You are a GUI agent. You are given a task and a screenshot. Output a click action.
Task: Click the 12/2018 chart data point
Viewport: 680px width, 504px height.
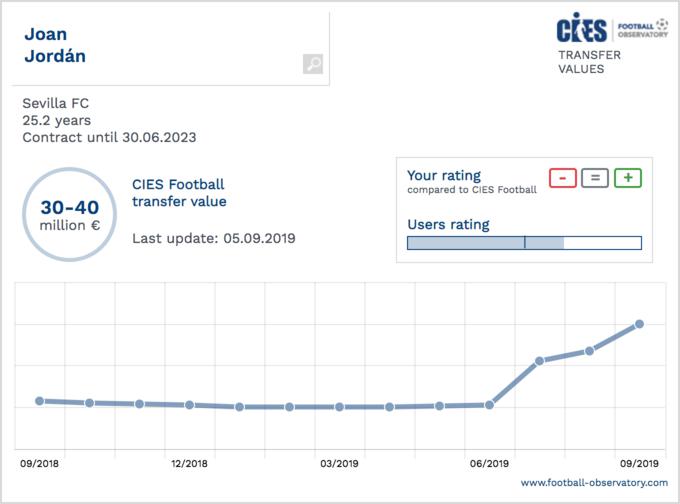pyautogui.click(x=189, y=405)
